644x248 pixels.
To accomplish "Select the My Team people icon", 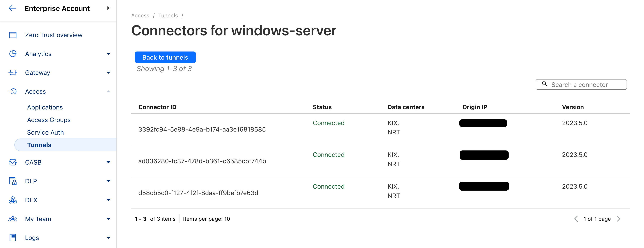I will click(13, 219).
